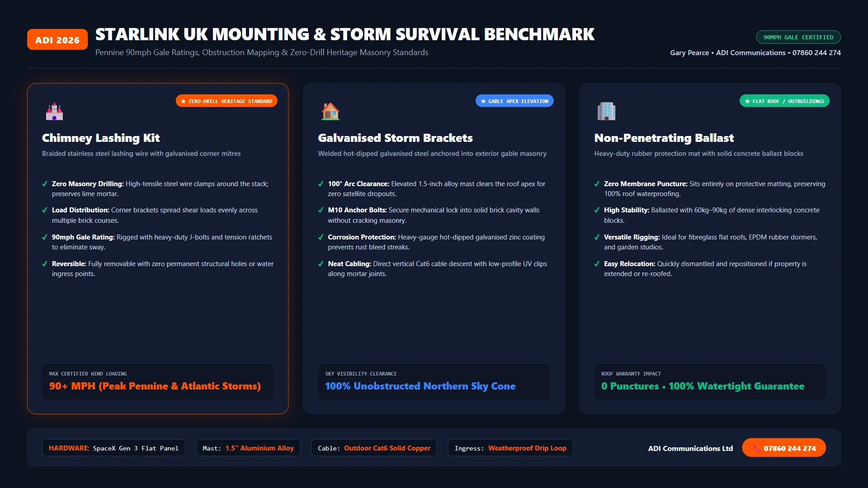
Task: Click the 0 Punctures 100% Watertight Guarantee value
Action: coord(703,386)
